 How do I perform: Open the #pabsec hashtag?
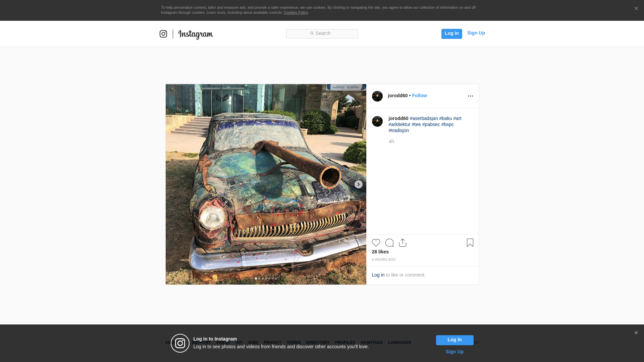click(431, 124)
